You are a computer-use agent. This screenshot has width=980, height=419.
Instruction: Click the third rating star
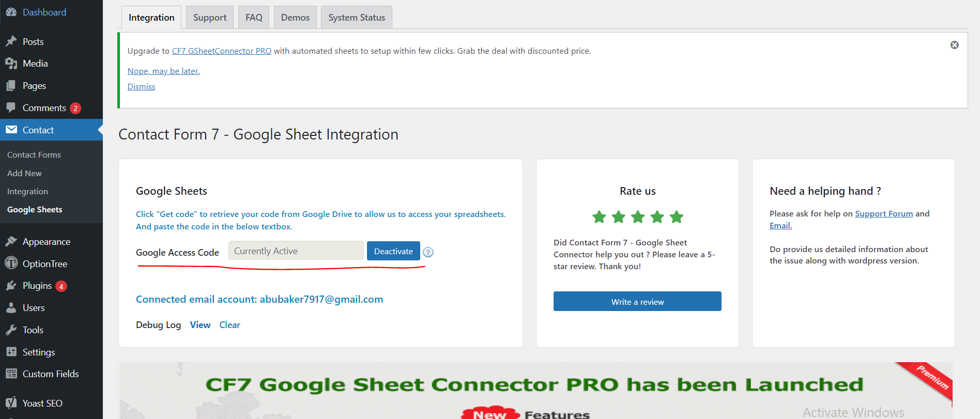pyautogui.click(x=638, y=217)
